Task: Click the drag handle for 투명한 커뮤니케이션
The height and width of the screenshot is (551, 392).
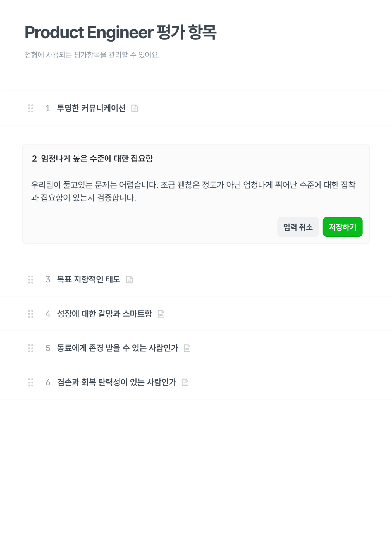Action: [x=31, y=108]
